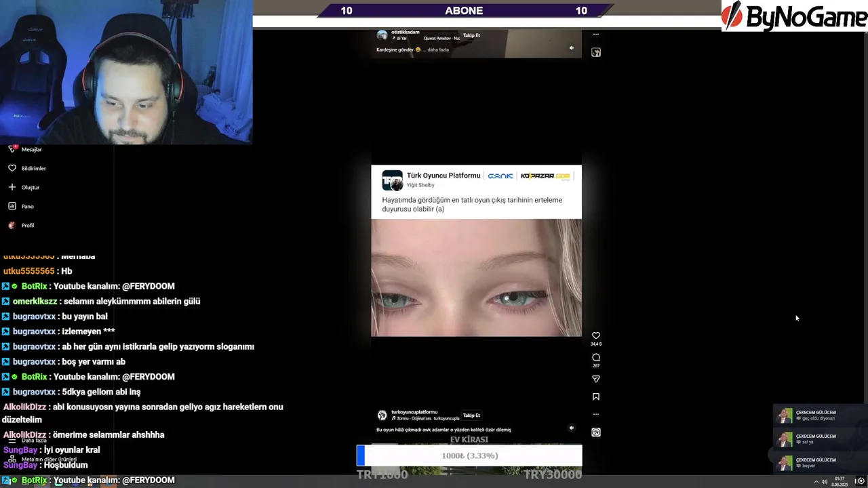
Task: Open turkoyuncuplatformu profile avatar
Action: (x=382, y=415)
